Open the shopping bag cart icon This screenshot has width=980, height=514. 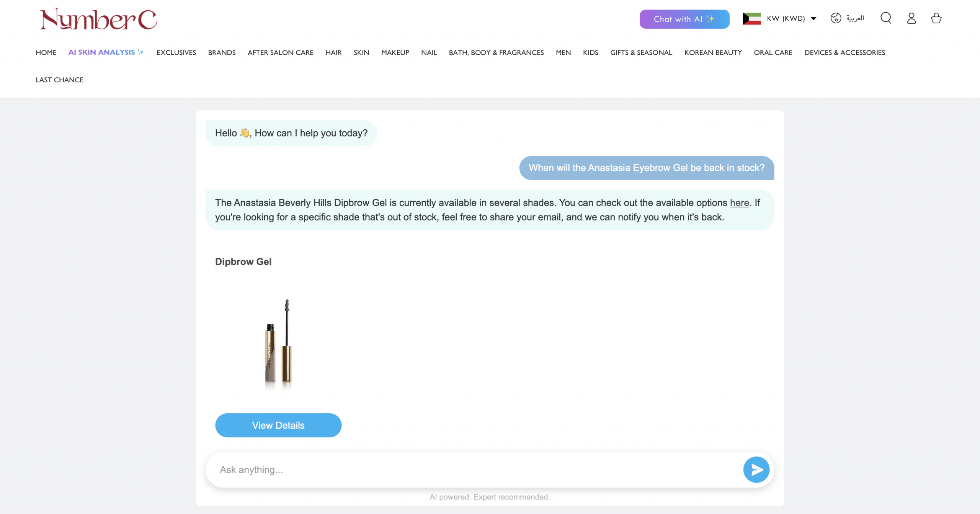[x=936, y=18]
